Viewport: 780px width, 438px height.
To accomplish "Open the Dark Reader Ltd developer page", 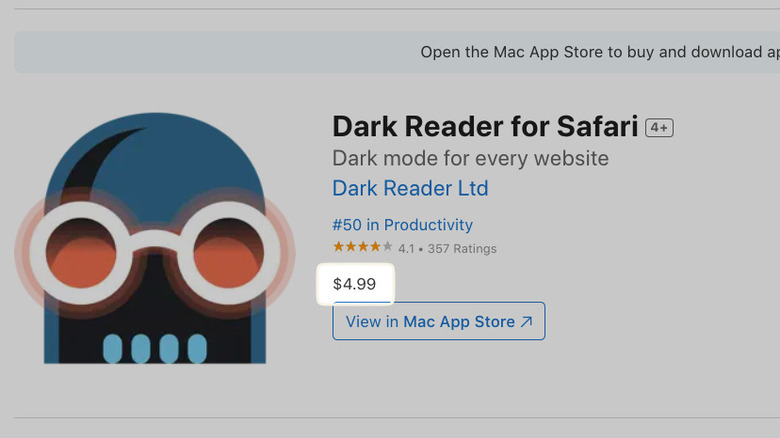I will 410,188.
